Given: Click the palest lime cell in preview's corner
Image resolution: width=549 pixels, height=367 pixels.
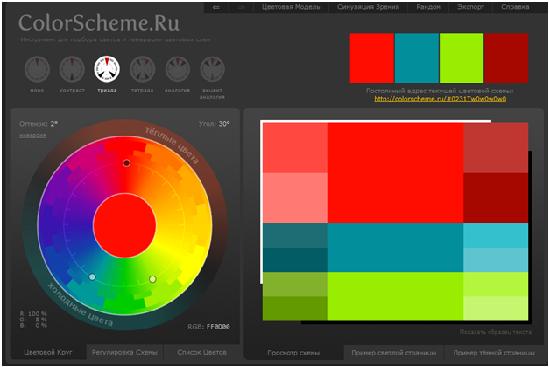Looking at the screenshot, I should (495, 308).
